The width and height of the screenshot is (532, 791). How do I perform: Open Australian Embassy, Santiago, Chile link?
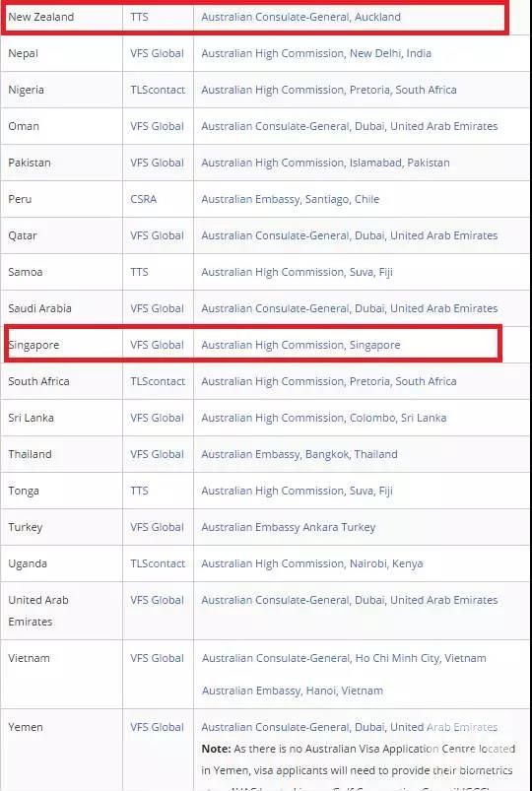pyautogui.click(x=291, y=199)
